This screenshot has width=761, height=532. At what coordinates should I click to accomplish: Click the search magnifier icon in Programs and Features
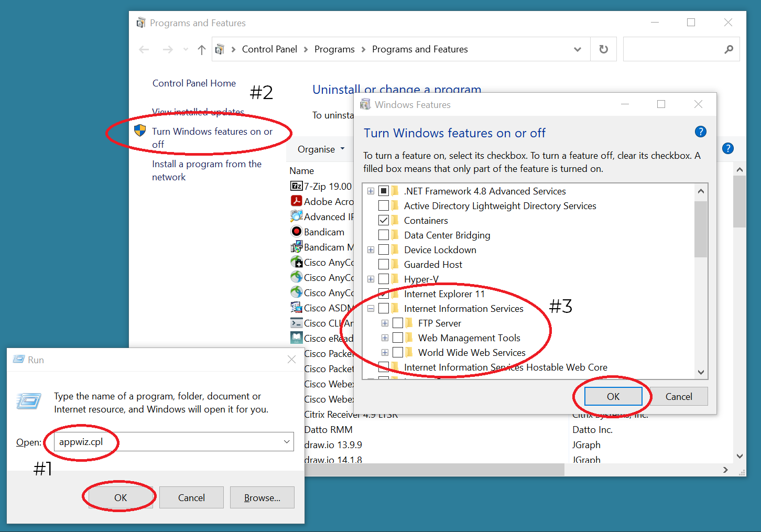[729, 49]
